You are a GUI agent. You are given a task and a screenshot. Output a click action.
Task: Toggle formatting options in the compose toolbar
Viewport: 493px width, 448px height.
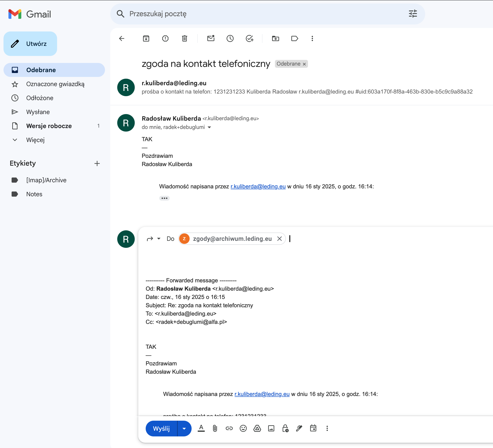(201, 428)
